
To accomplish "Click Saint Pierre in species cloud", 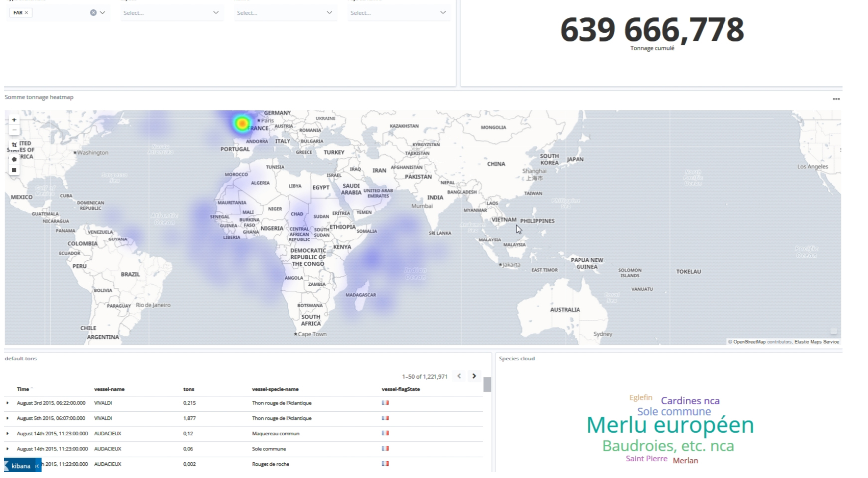I will 647,459.
